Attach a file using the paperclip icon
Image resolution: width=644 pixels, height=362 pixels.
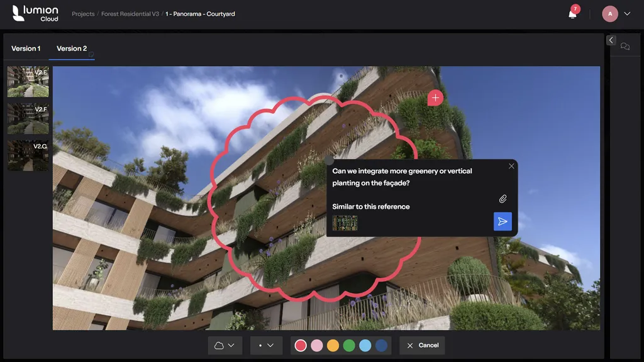[502, 199]
